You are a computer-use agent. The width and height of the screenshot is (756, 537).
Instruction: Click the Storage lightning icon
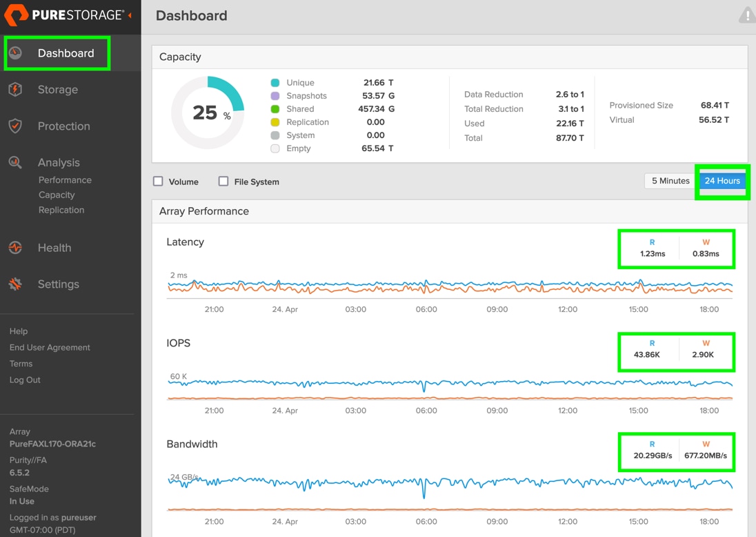pos(16,90)
